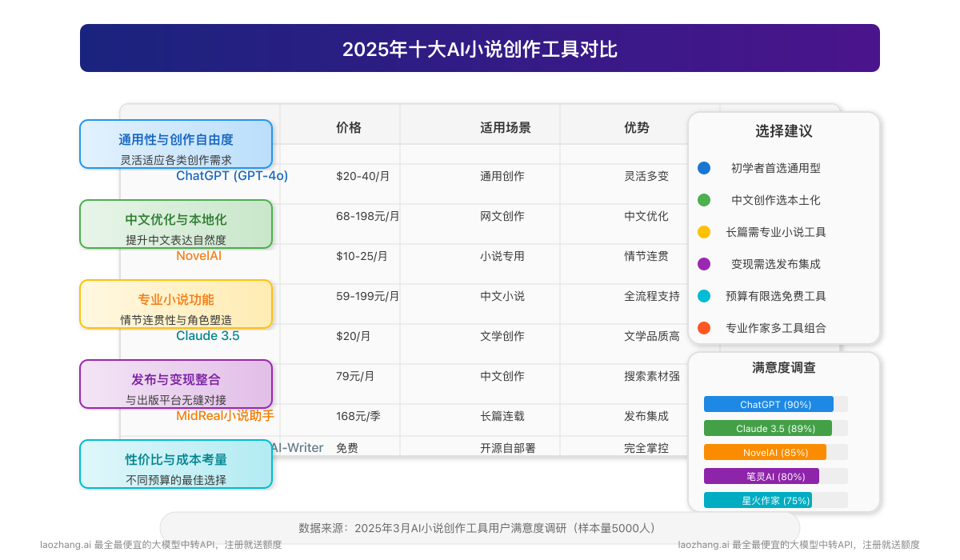Click the 文学品质高 advantage cell
The image size is (960, 560).
pyautogui.click(x=652, y=336)
